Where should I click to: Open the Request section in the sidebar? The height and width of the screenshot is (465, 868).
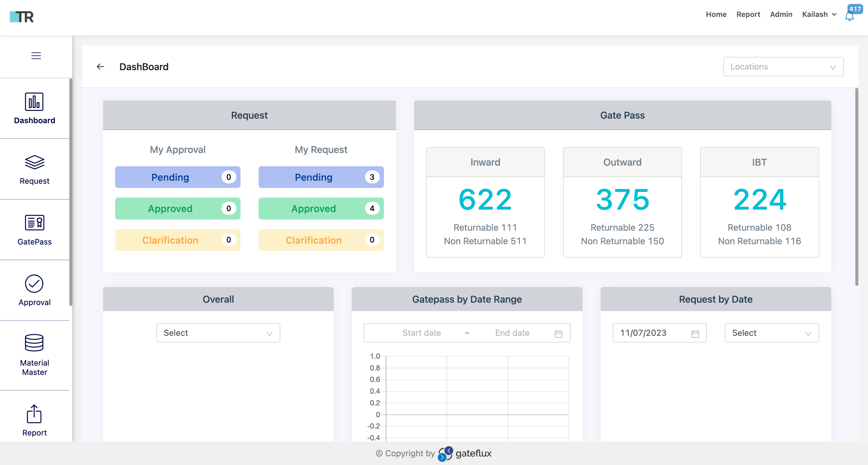(x=34, y=169)
